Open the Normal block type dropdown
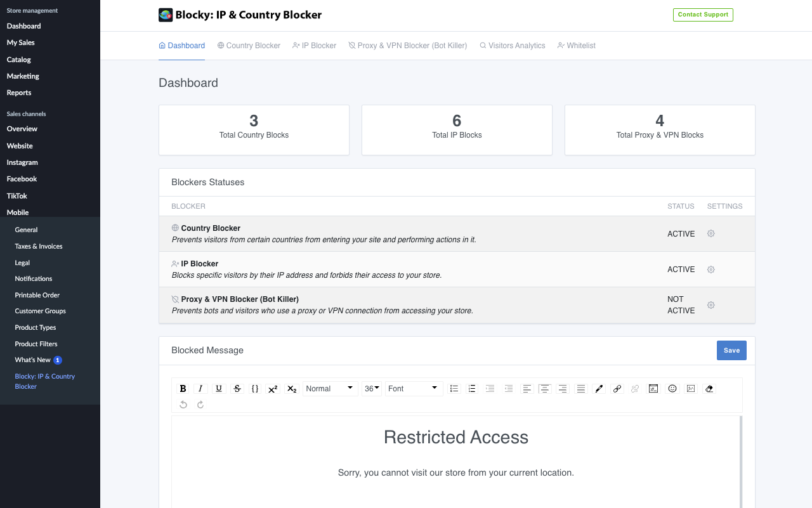The image size is (812, 508). pos(330,389)
